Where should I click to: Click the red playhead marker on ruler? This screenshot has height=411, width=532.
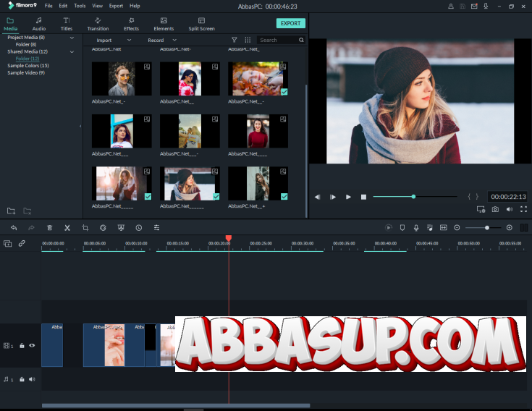pyautogui.click(x=229, y=238)
